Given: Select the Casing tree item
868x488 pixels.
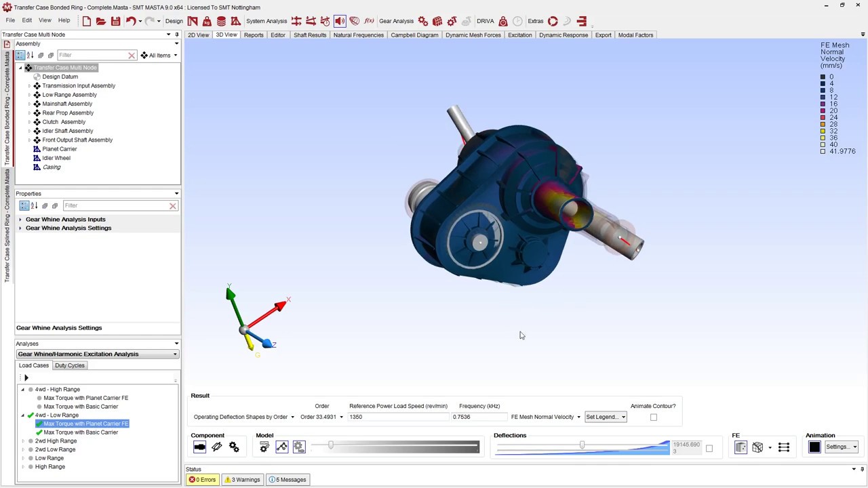Looking at the screenshot, I should (x=52, y=167).
